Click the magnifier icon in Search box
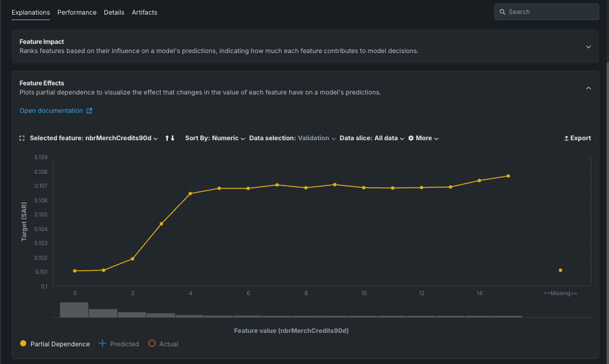This screenshot has width=609, height=364. (502, 12)
